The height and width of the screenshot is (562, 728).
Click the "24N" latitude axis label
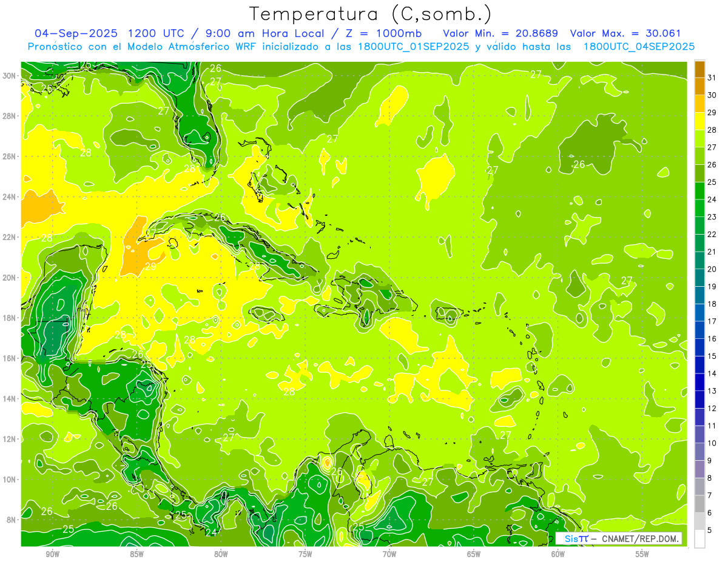point(9,197)
